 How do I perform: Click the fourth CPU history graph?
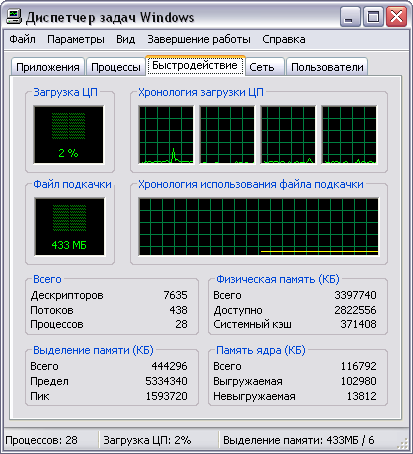click(x=349, y=135)
